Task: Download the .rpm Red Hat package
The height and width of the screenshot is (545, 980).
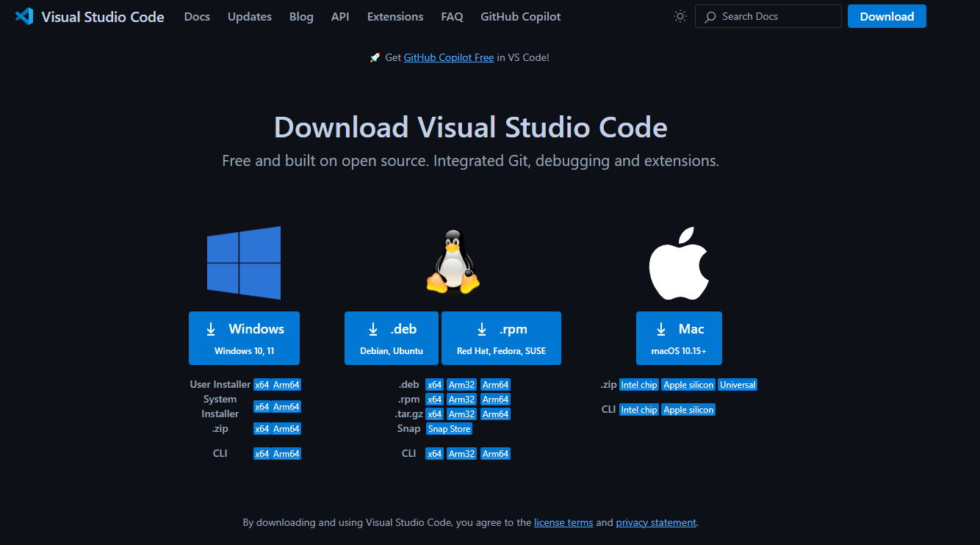Action: 501,338
